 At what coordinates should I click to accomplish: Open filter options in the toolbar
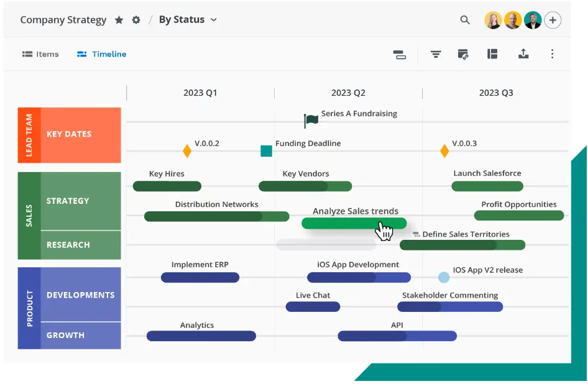point(436,54)
